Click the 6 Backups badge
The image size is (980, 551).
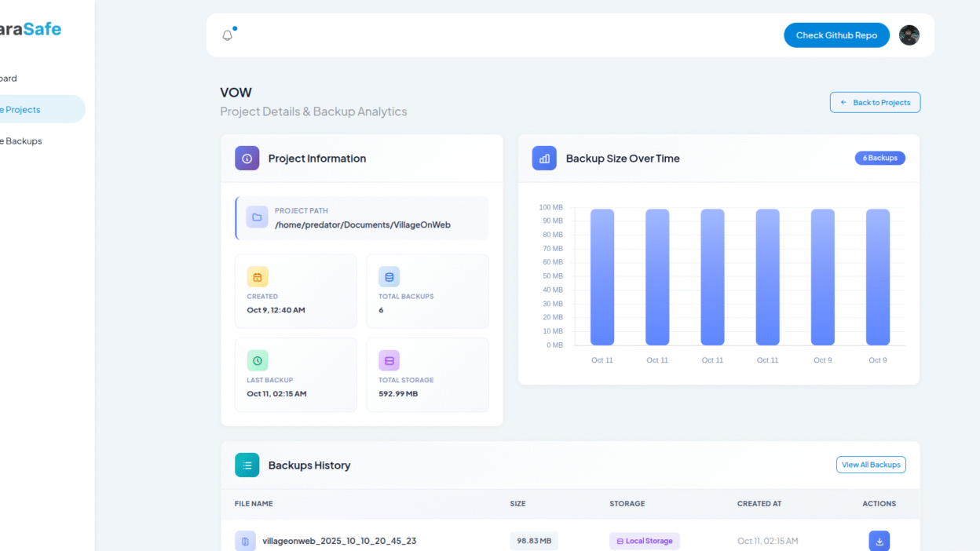[x=879, y=158]
